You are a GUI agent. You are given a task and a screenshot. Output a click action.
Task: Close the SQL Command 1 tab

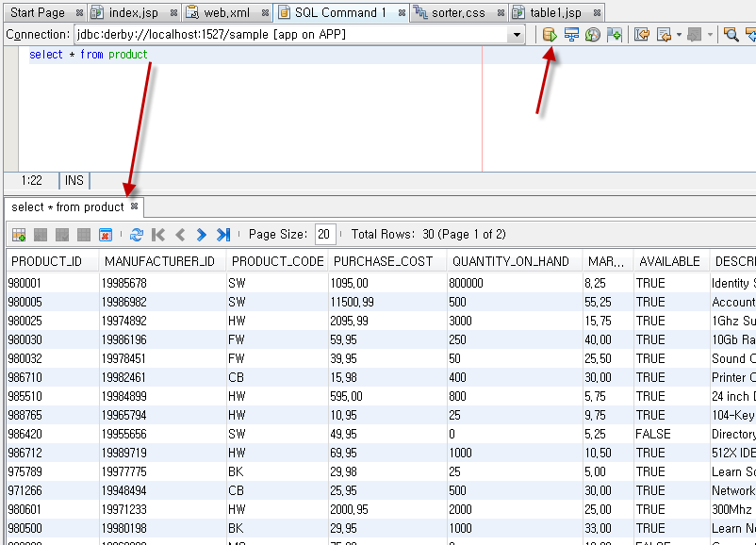pyautogui.click(x=402, y=12)
